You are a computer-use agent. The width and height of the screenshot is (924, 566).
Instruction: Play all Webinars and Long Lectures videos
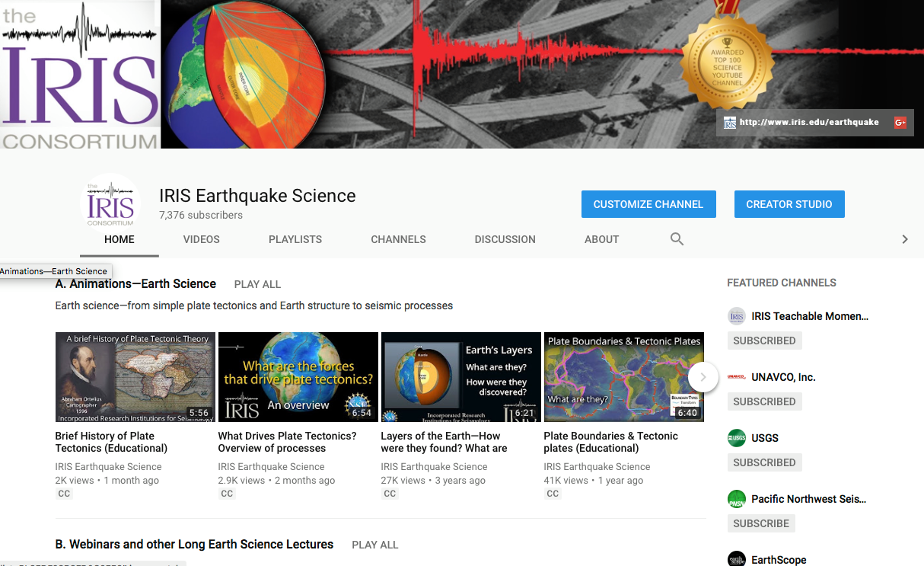tap(374, 545)
